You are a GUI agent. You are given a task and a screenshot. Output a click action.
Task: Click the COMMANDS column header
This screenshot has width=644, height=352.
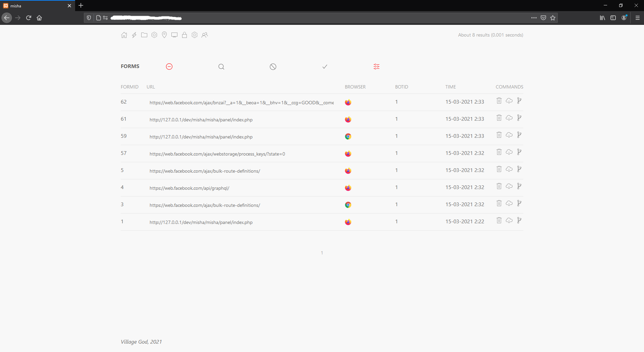(509, 87)
